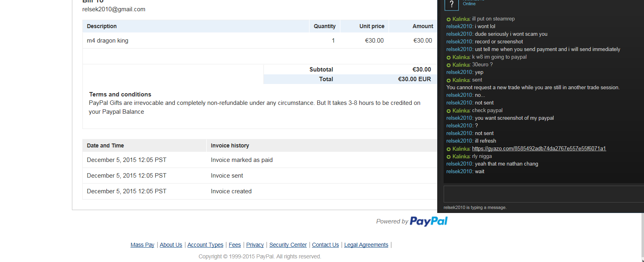The height and width of the screenshot is (262, 644).
Task: Visit the Fees link in footer
Action: click(x=234, y=245)
